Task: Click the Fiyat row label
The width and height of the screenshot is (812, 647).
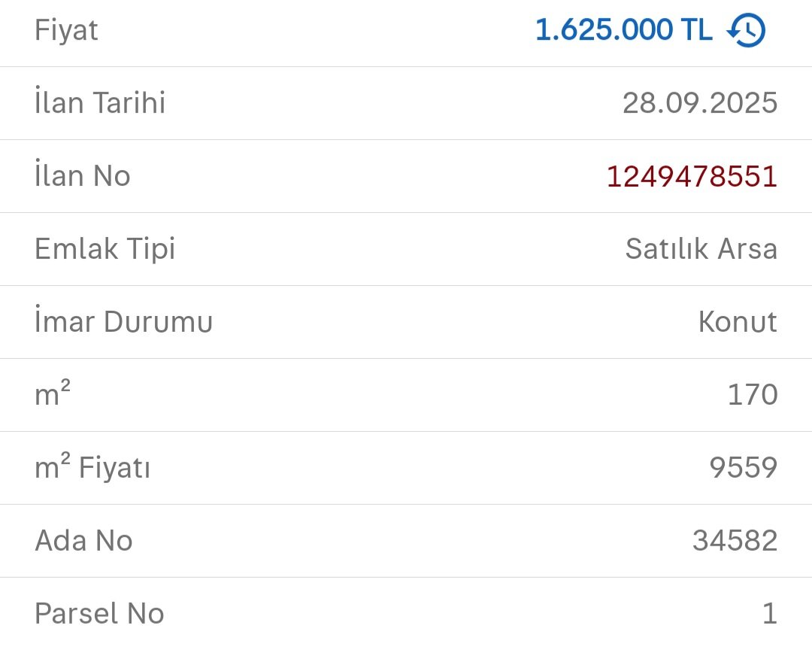Action: pyautogui.click(x=67, y=31)
